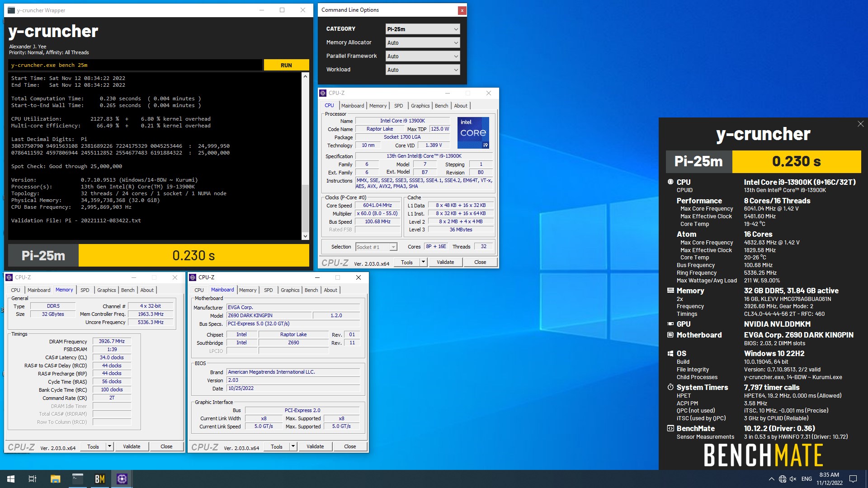The image size is (868, 488).
Task: Click Validate in CPU-Z Memory window
Action: 132,446
